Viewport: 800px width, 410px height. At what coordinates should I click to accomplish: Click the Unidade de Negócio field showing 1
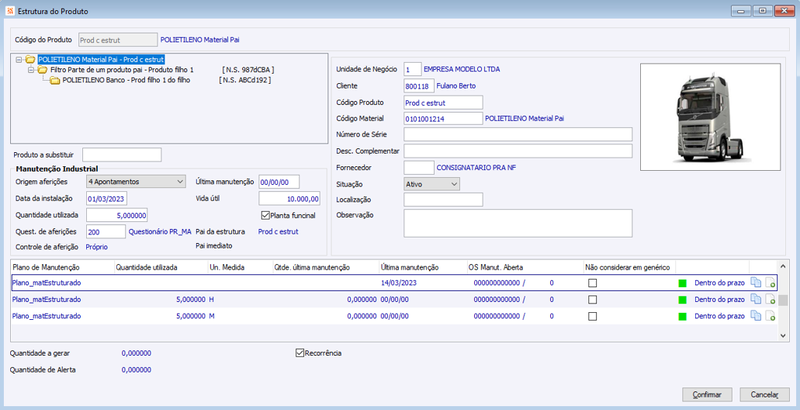pos(412,69)
